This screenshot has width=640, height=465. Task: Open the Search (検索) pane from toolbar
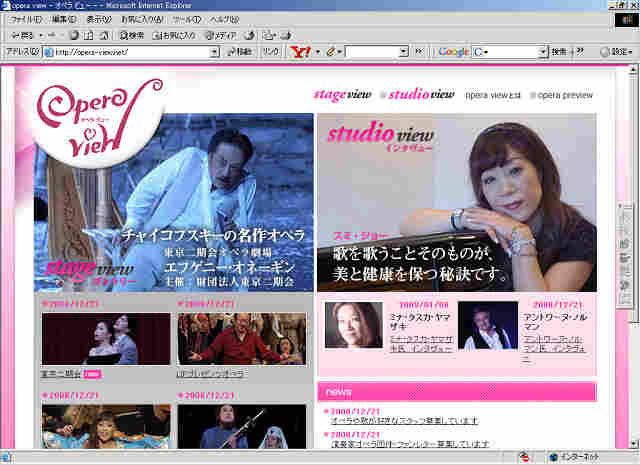pyautogui.click(x=131, y=36)
